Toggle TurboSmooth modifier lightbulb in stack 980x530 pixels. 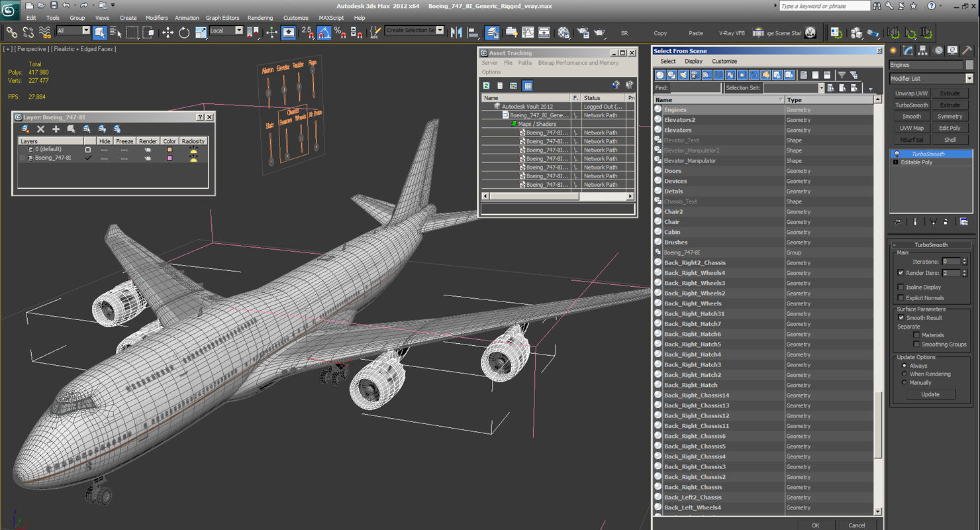[897, 154]
